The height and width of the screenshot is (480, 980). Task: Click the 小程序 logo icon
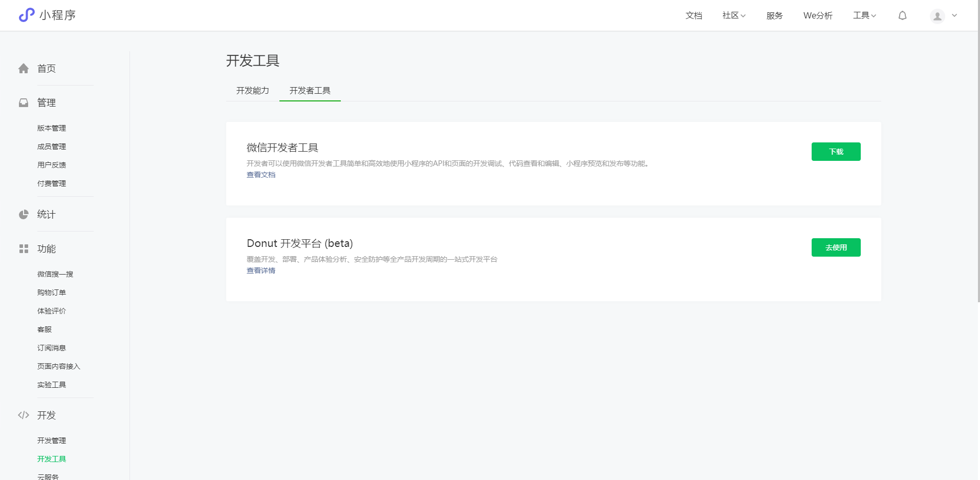27,15
